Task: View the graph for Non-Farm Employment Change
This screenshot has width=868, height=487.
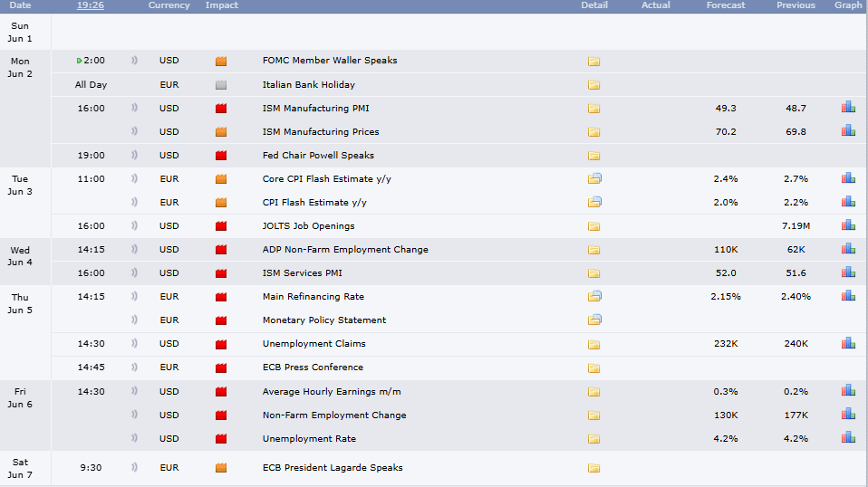Action: coord(848,414)
